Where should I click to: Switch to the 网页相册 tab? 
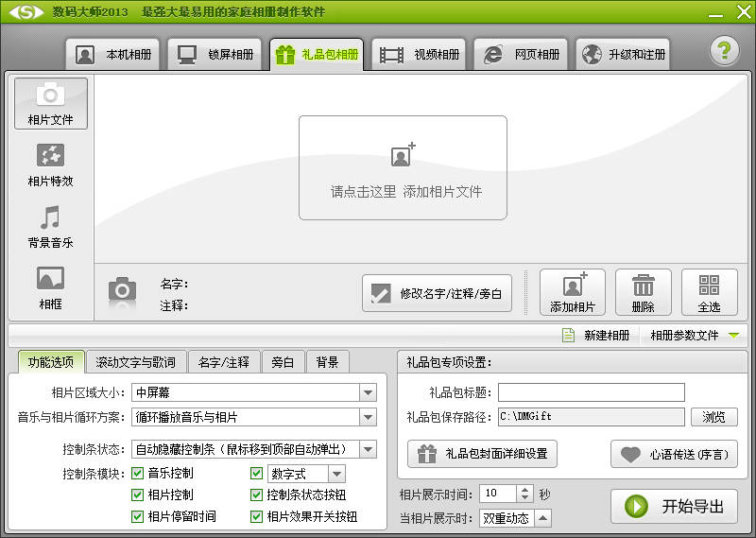pyautogui.click(x=521, y=54)
